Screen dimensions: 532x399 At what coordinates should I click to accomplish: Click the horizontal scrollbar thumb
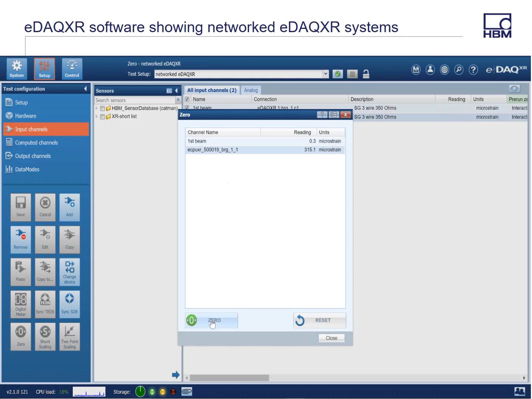[x=229, y=378]
